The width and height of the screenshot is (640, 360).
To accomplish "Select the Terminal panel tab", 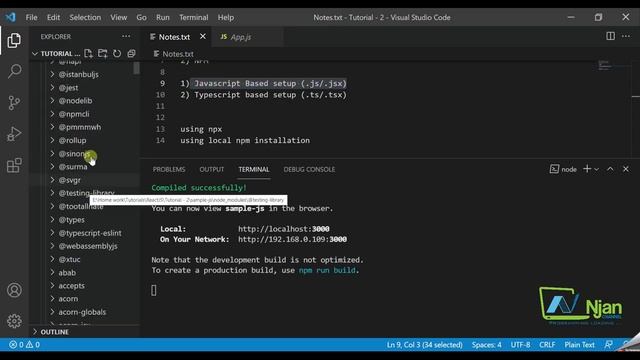I will pyautogui.click(x=254, y=169).
